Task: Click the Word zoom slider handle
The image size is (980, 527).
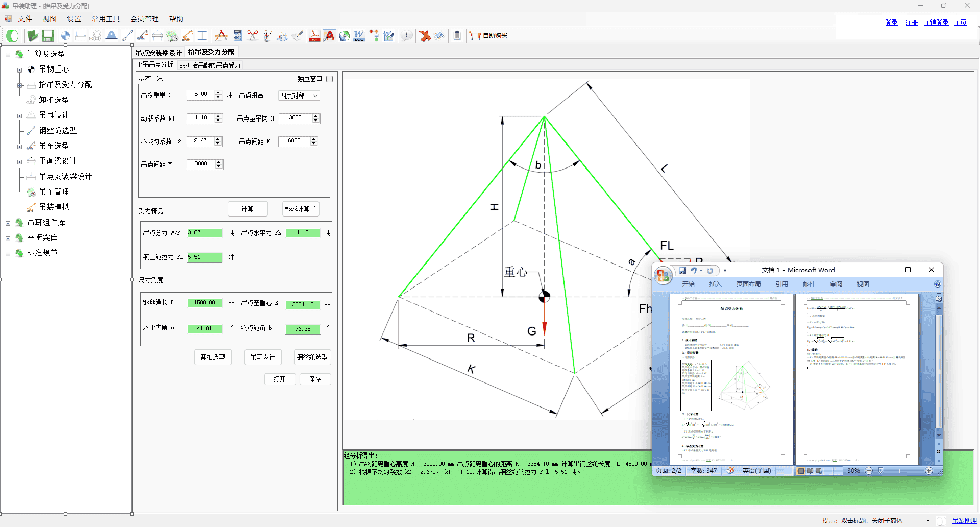Action: (x=880, y=471)
